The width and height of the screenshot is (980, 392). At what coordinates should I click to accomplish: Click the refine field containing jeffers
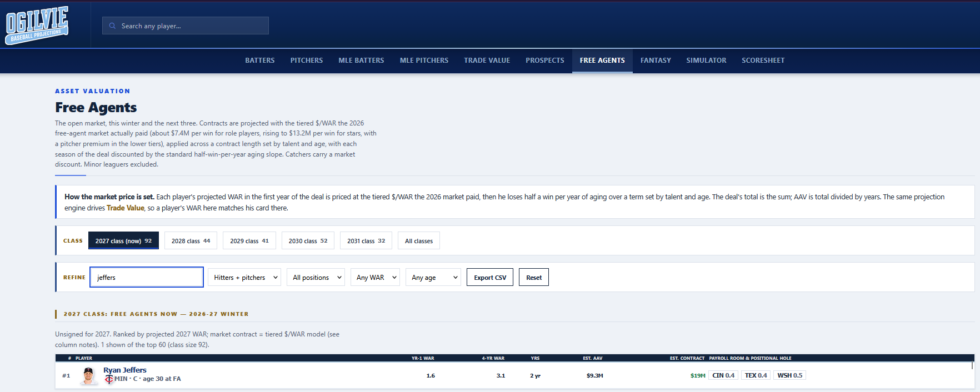pos(147,278)
